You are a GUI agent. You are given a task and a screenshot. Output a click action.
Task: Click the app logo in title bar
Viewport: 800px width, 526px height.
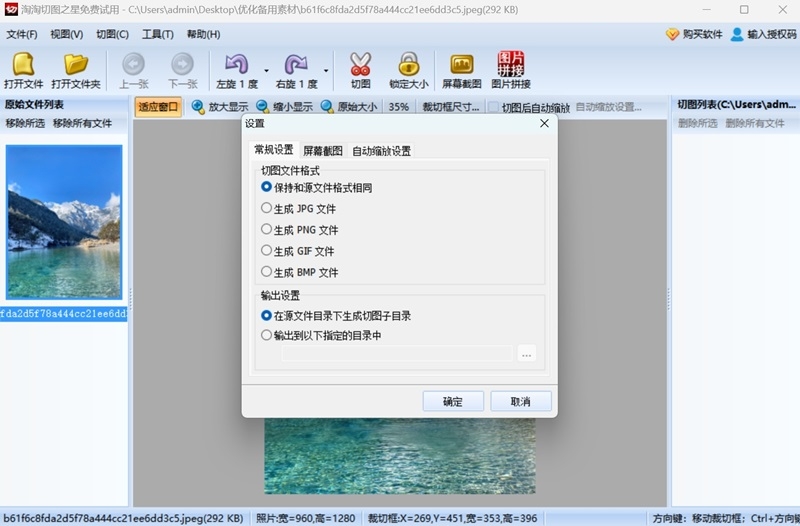tap(11, 9)
